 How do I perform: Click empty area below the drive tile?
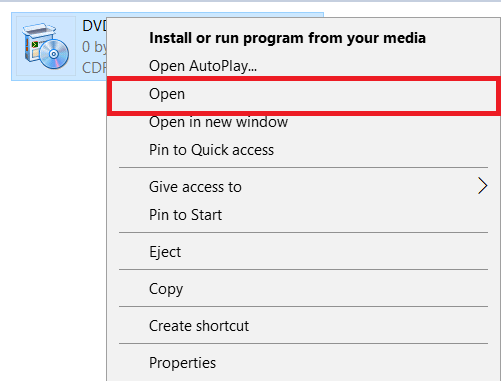(53, 200)
